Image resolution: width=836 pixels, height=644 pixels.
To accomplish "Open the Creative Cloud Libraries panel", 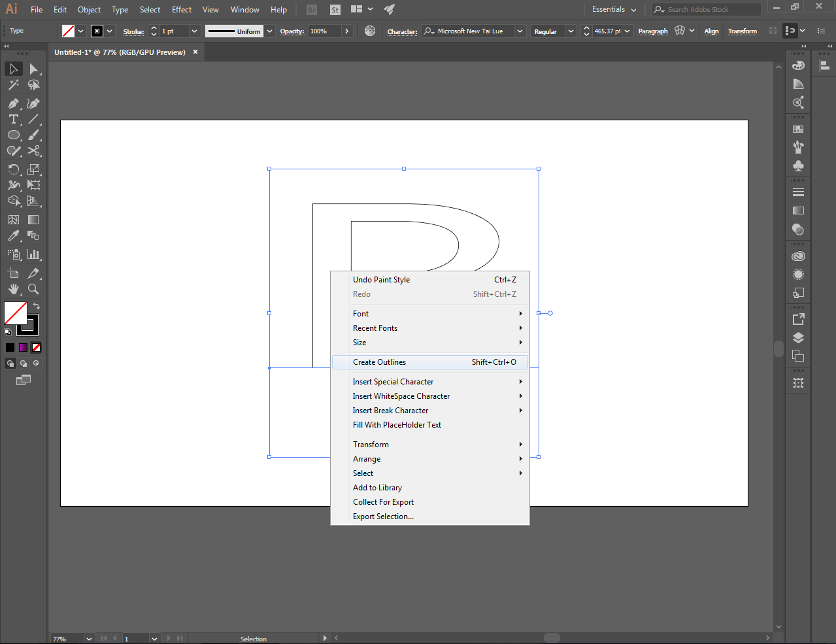I will 798,256.
